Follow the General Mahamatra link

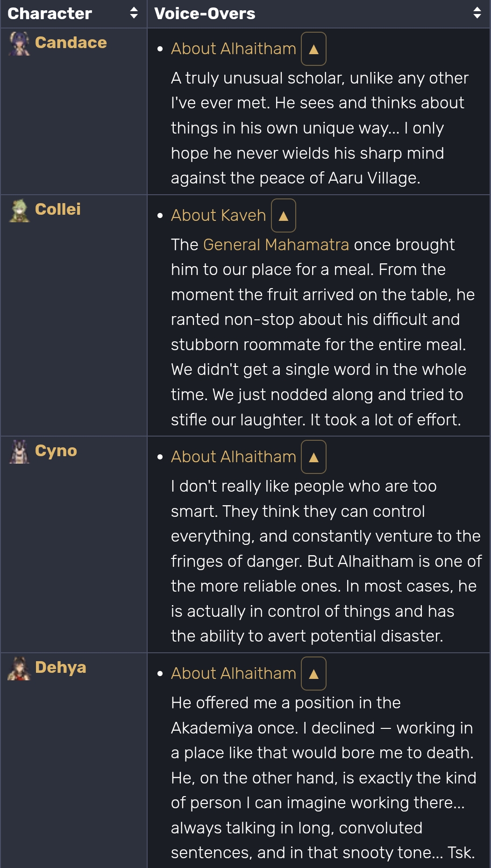tap(276, 245)
